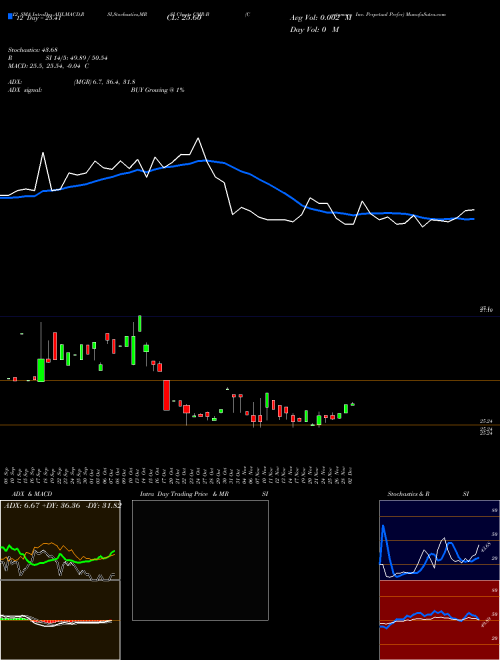Click the blue-background Stochastics chart
The height and width of the screenshot is (660, 500).
[x=439, y=540]
